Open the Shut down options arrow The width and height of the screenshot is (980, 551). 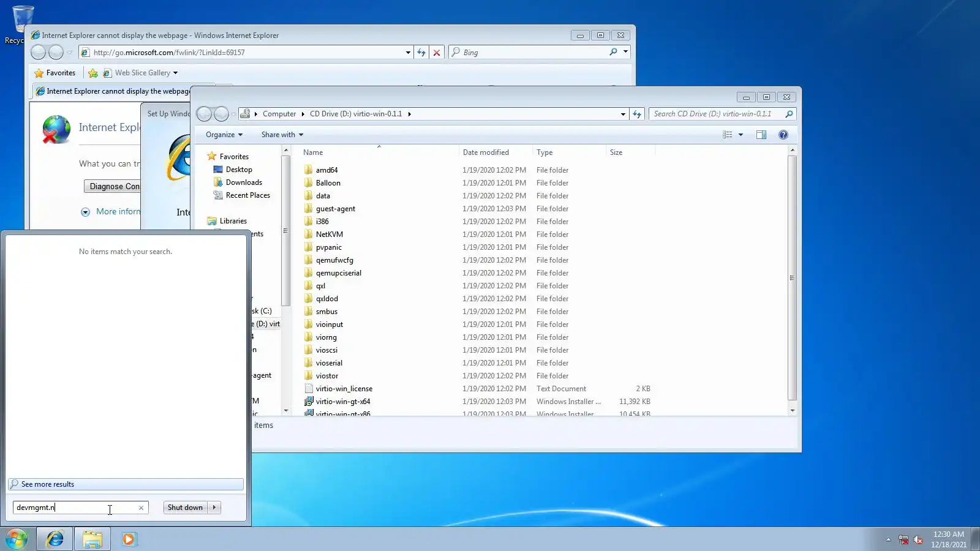coord(214,508)
